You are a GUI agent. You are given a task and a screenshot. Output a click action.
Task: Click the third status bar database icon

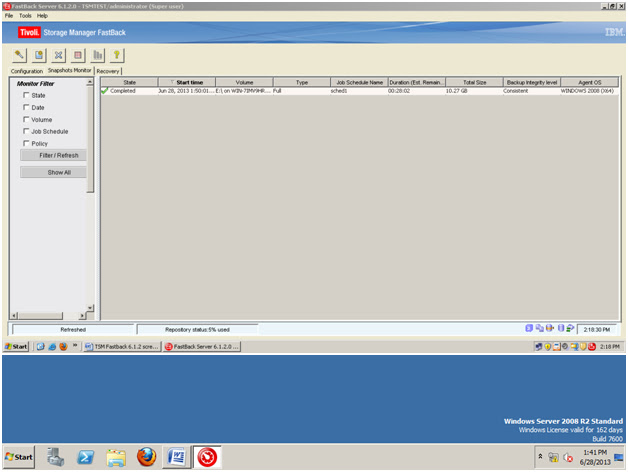[550, 328]
